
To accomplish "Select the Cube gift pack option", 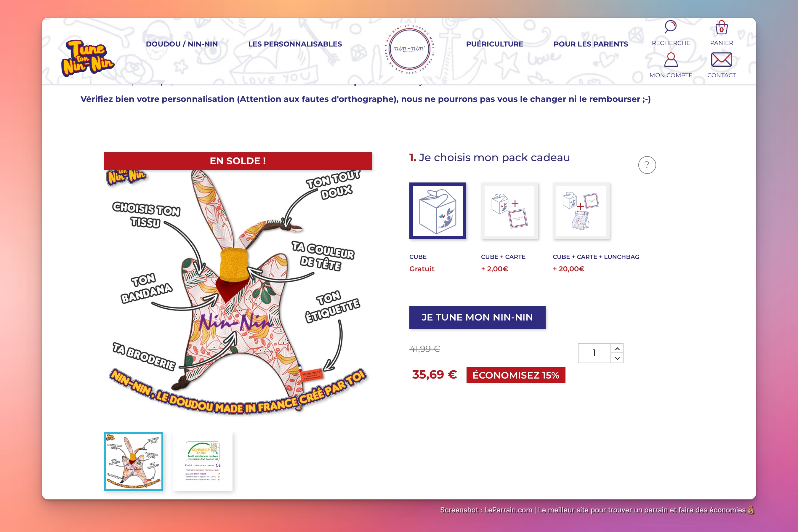I will tap(437, 211).
